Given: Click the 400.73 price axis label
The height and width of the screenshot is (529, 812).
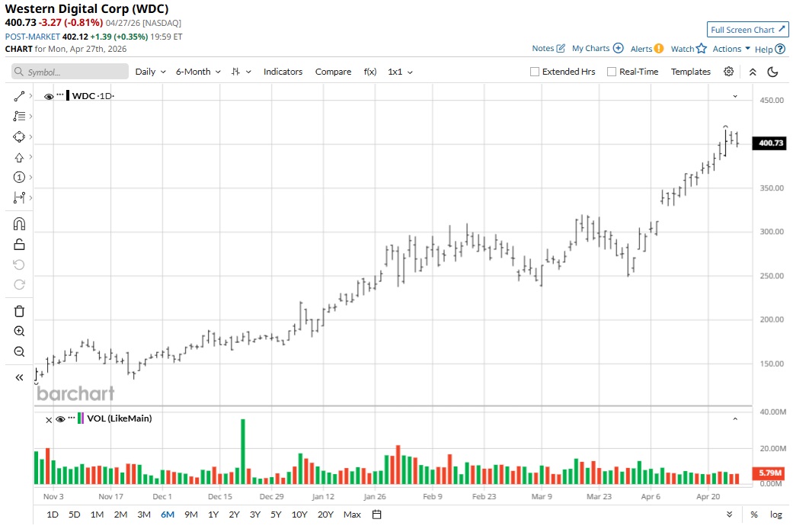Looking at the screenshot, I should [x=771, y=143].
